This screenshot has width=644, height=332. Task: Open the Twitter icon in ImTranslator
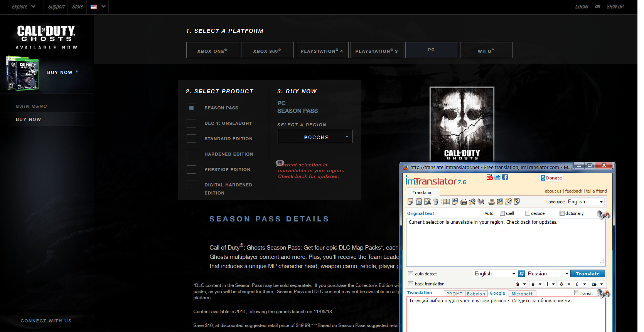pyautogui.click(x=497, y=177)
